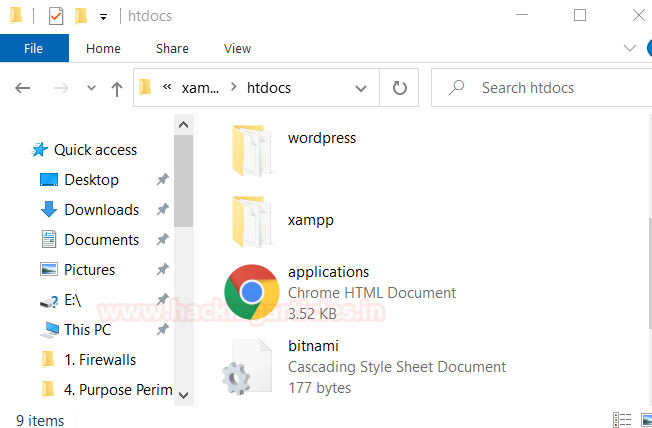Image resolution: width=652 pixels, height=428 pixels.
Task: Open Customize Quick Access Toolbar dropdown arrow
Action: tap(103, 17)
